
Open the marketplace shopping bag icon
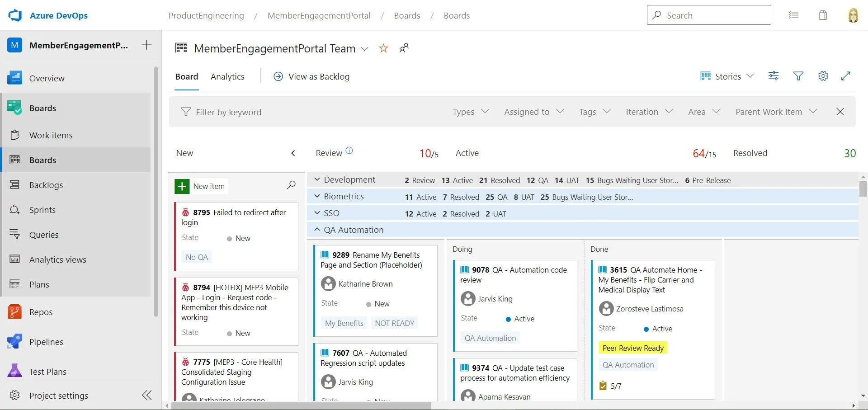pos(823,15)
